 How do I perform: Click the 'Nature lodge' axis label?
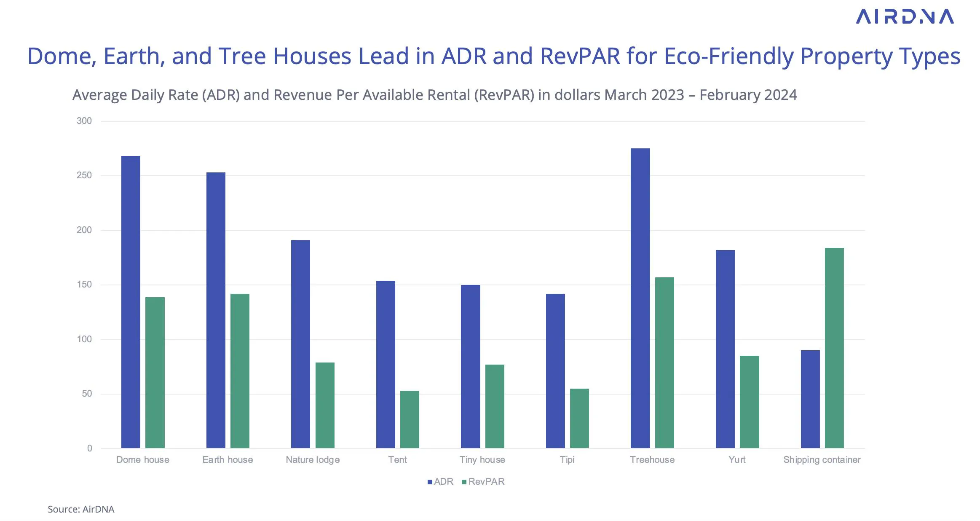click(313, 460)
